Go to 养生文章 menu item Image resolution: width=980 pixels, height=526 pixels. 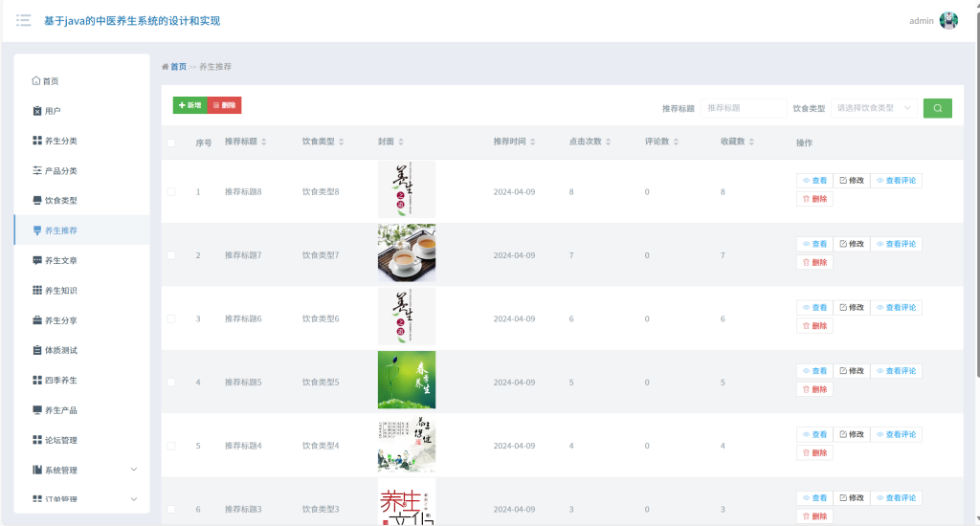pyautogui.click(x=82, y=260)
